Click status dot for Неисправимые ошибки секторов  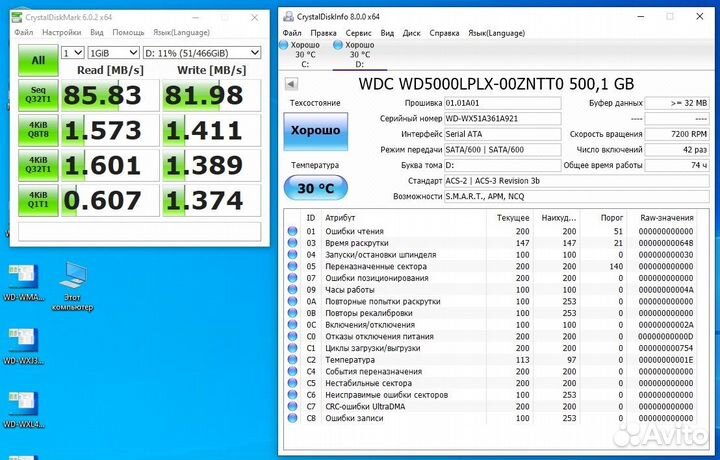292,395
